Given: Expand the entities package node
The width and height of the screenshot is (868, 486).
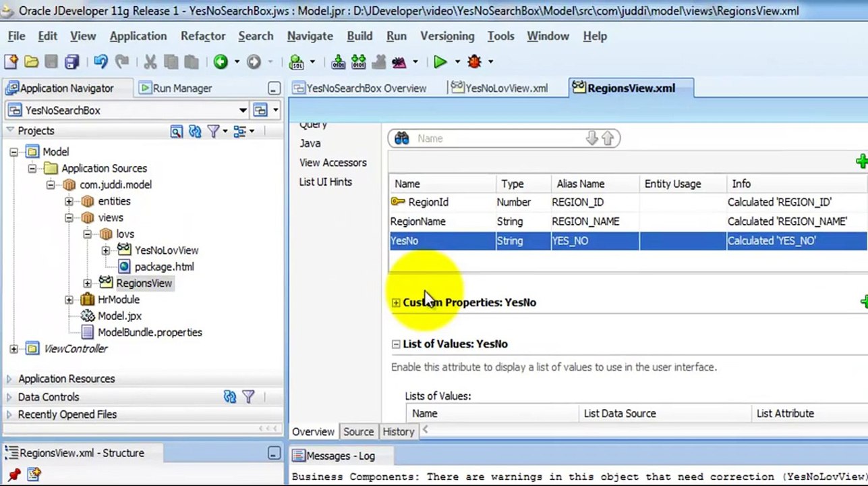Looking at the screenshot, I should 69,201.
